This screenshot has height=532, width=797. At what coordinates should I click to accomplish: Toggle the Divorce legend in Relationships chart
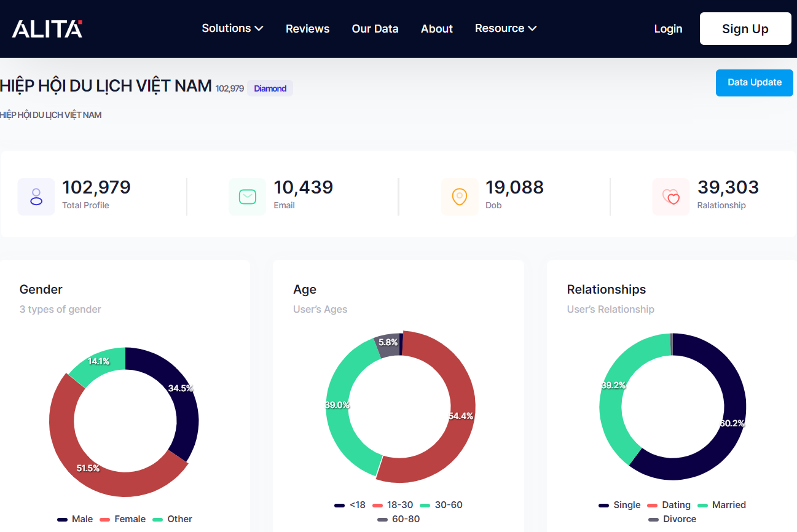tap(673, 519)
